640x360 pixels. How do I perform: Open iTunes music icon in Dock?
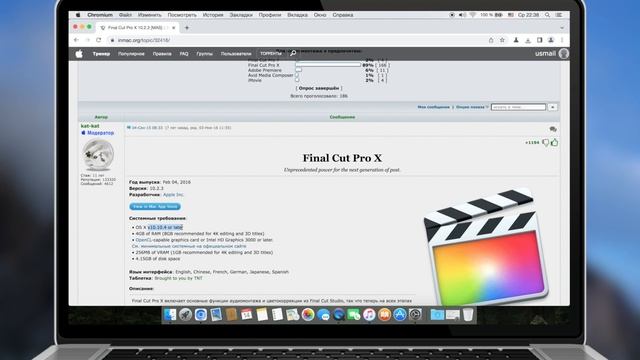click(369, 315)
